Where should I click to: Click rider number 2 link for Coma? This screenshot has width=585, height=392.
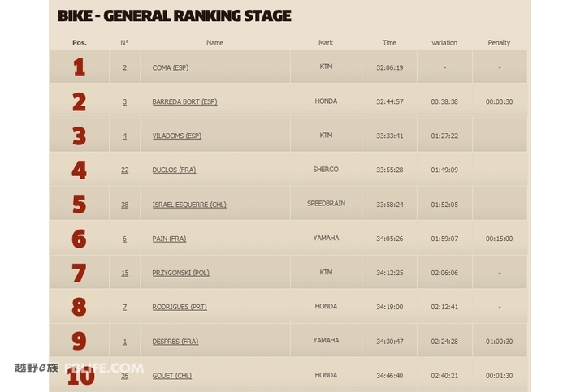[x=124, y=68]
